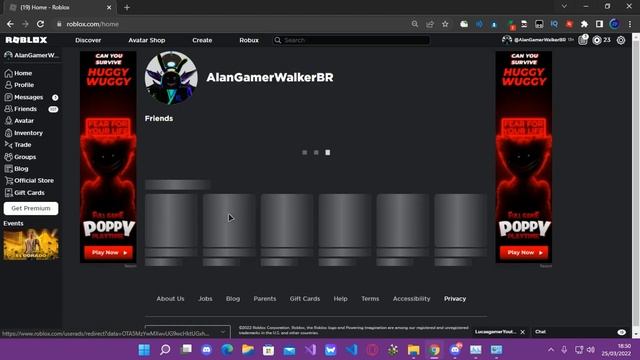Click Play Now on the left Poppy ad
Image resolution: width=640 pixels, height=360 pixels.
pos(109,253)
